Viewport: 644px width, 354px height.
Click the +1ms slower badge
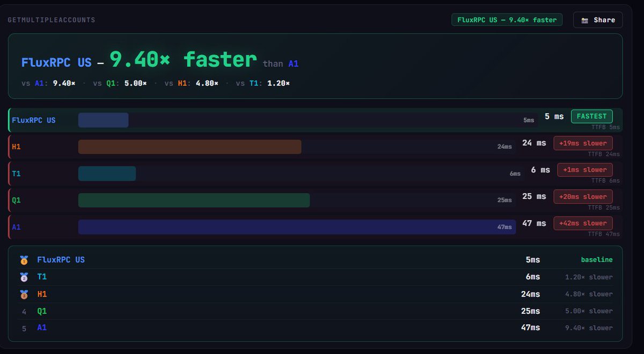[584, 170]
